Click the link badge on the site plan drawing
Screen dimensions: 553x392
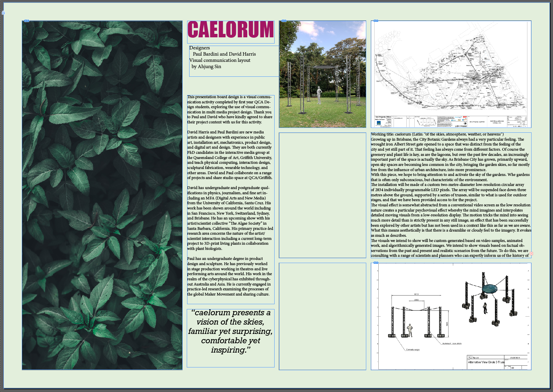point(376,21)
